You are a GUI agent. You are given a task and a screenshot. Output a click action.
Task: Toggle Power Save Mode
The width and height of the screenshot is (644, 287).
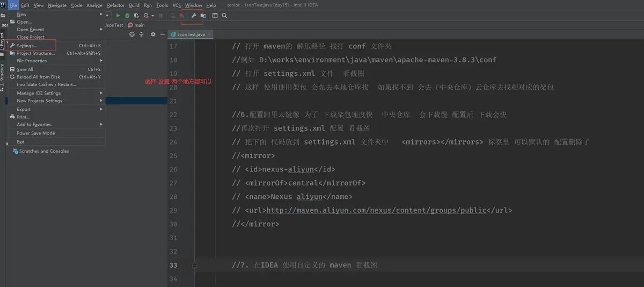point(56,133)
